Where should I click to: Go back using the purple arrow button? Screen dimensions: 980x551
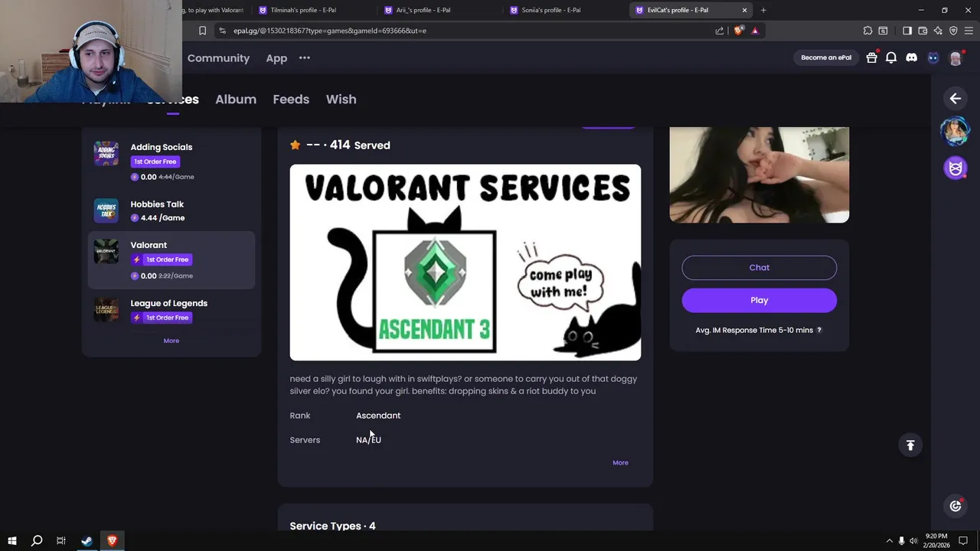pyautogui.click(x=955, y=98)
